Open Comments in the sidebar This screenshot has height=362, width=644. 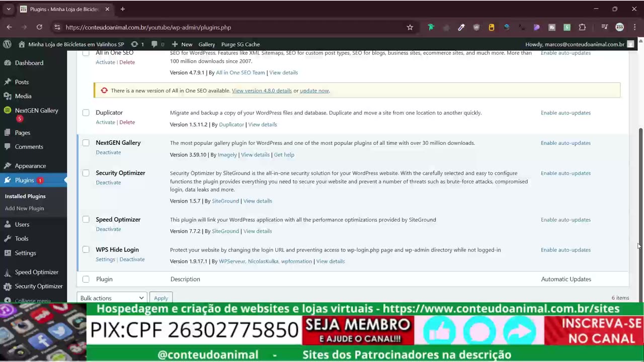pyautogui.click(x=29, y=147)
